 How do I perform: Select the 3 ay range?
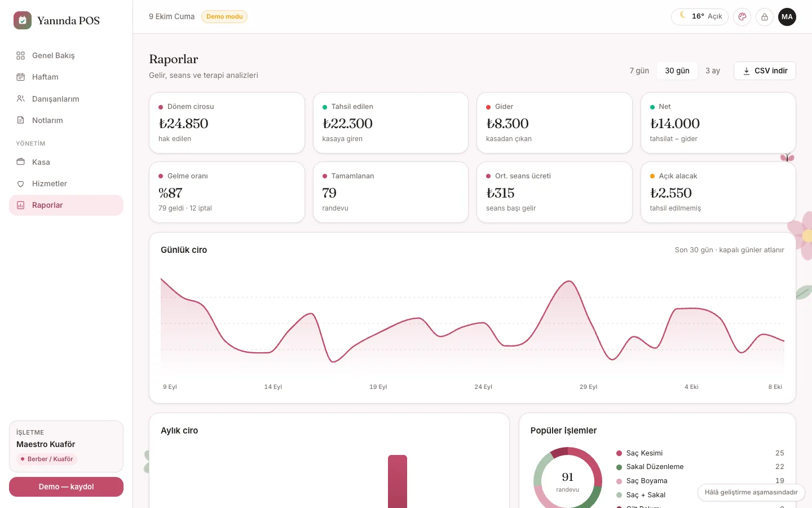[713, 71]
